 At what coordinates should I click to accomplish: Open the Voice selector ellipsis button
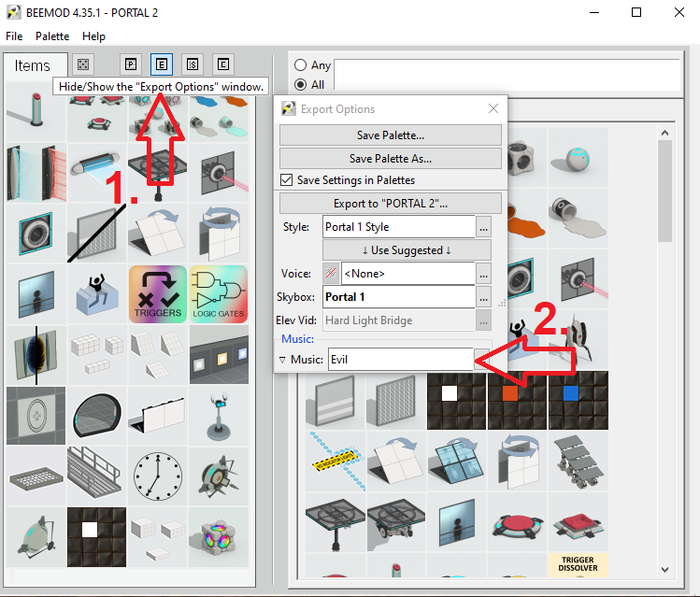(483, 274)
